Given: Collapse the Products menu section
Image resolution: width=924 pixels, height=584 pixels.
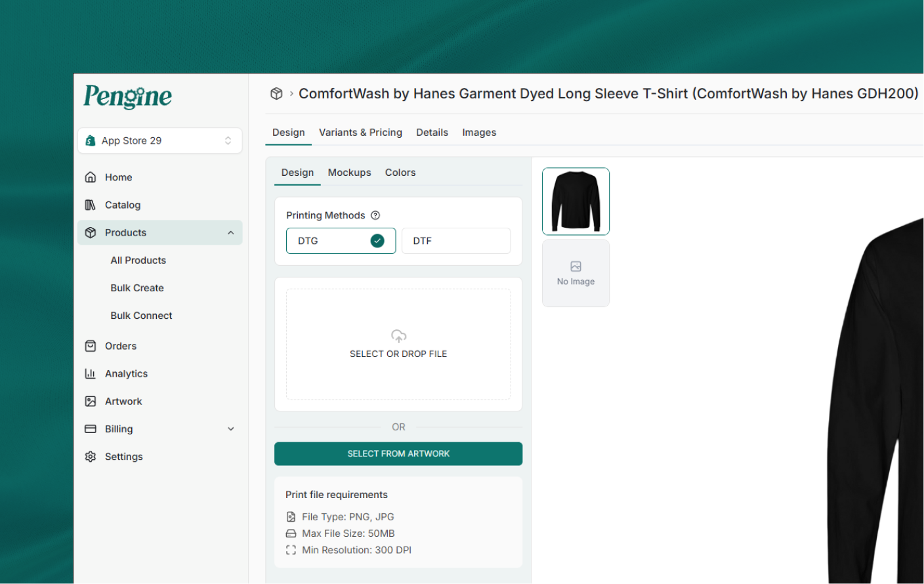Looking at the screenshot, I should [x=230, y=233].
